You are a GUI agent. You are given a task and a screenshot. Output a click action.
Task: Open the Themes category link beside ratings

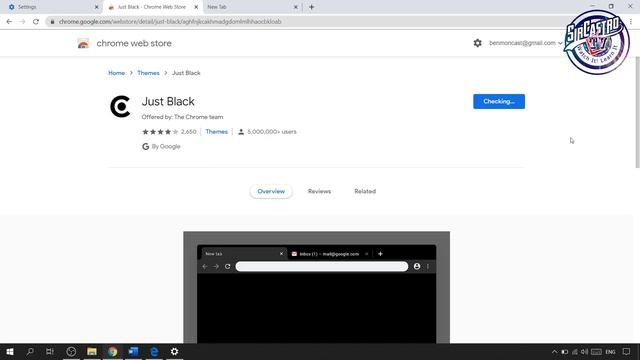point(216,131)
